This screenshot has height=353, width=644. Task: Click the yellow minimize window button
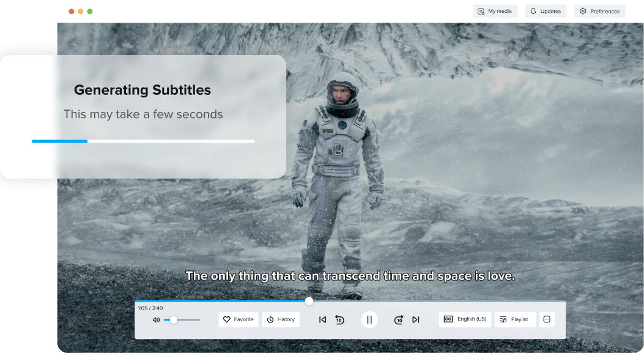pyautogui.click(x=81, y=12)
